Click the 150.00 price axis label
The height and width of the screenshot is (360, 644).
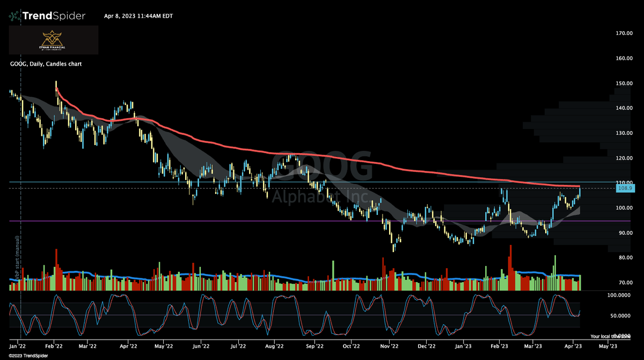click(x=624, y=83)
